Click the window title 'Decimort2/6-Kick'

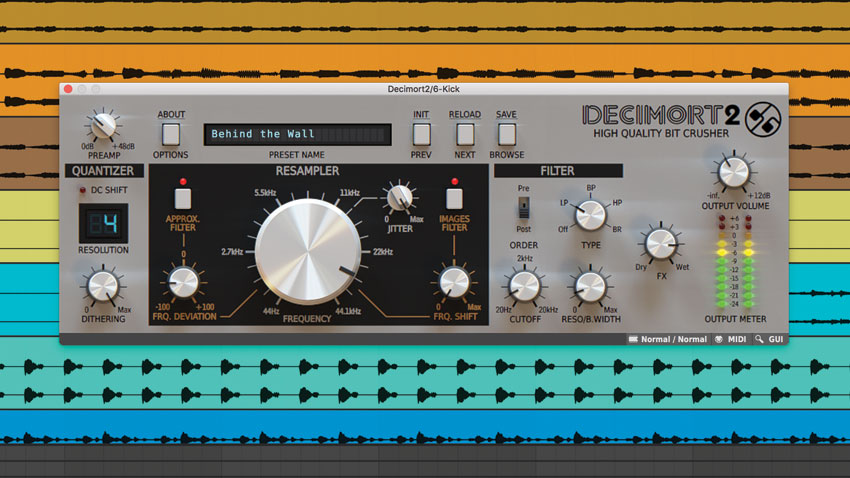point(423,89)
